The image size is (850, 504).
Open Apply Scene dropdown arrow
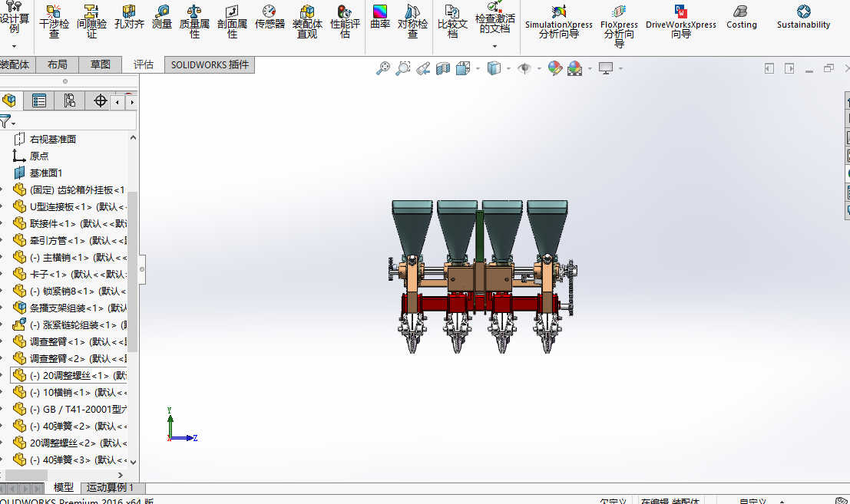pos(590,68)
